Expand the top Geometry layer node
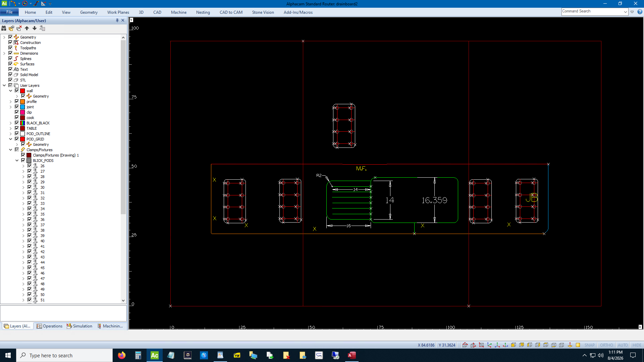The width and height of the screenshot is (644, 362). coord(4,37)
